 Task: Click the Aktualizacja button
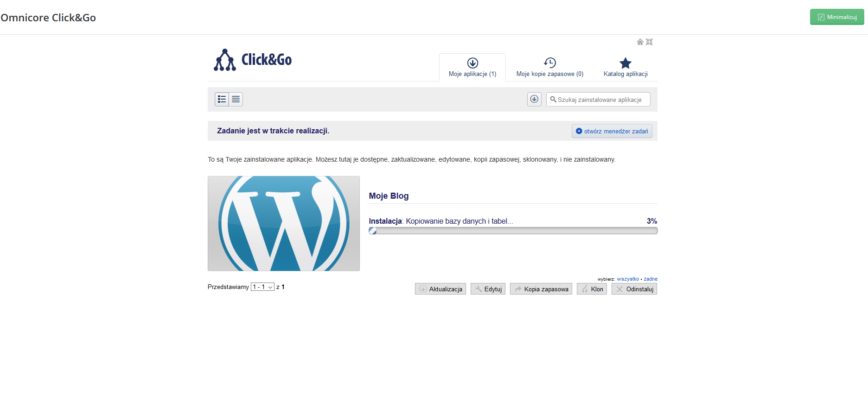point(440,289)
